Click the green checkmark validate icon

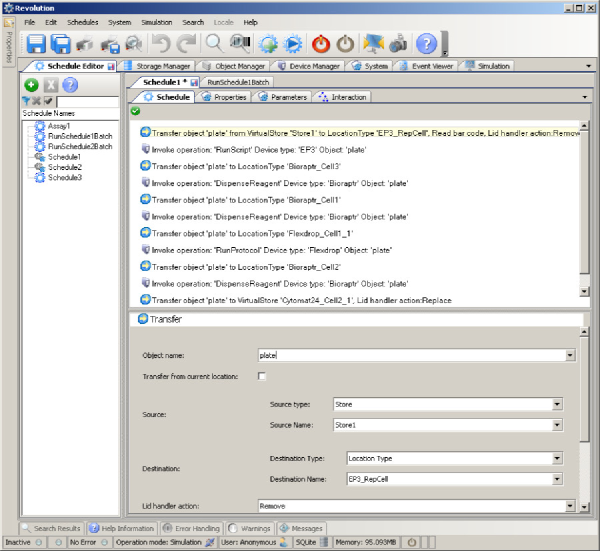click(x=134, y=110)
